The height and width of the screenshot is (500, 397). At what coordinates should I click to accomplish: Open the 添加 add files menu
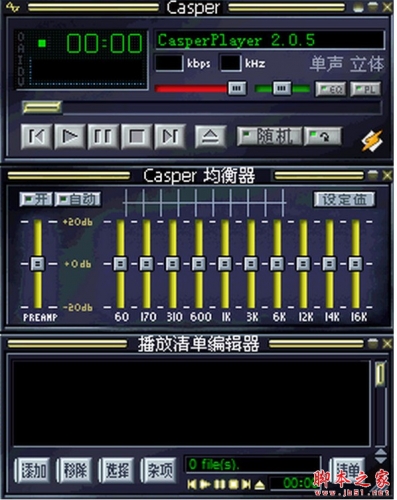[x=33, y=470]
